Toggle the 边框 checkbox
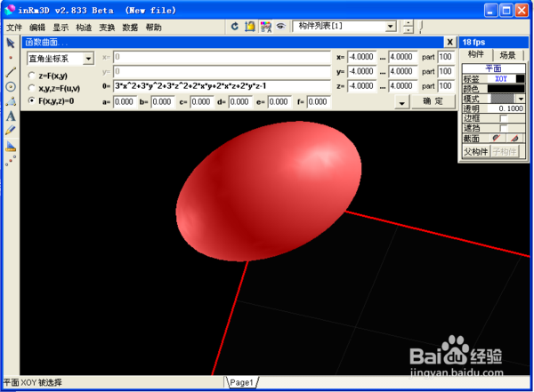The width and height of the screenshot is (534, 392). coord(504,118)
